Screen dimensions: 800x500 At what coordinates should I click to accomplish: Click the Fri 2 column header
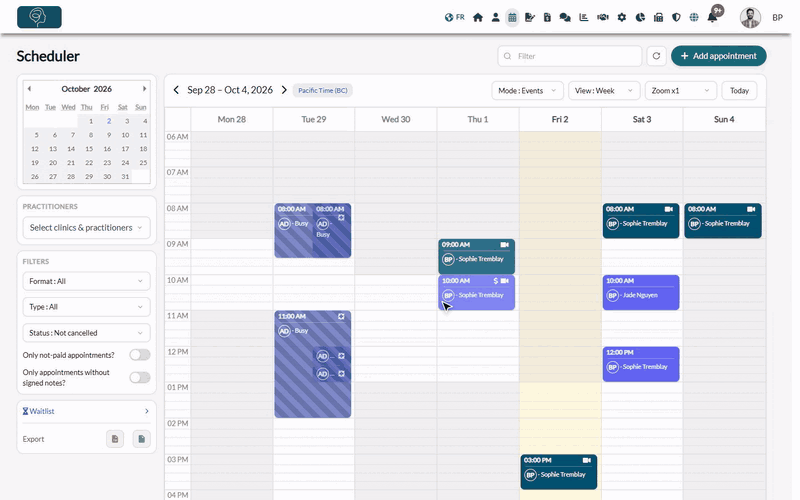click(560, 119)
